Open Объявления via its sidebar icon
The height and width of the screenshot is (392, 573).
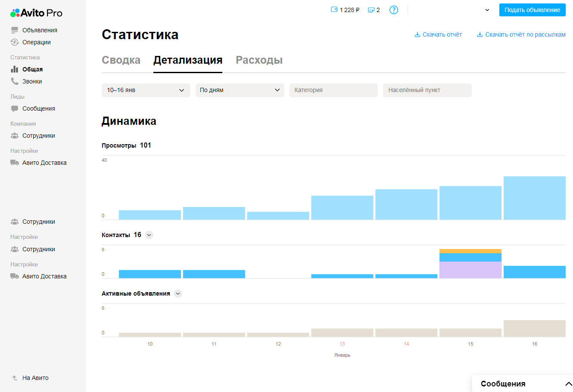click(15, 30)
